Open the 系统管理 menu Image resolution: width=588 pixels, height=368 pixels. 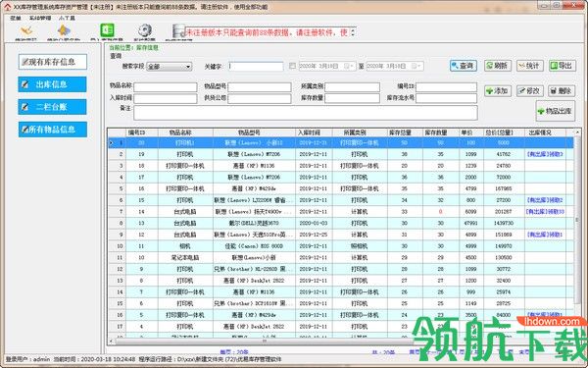click(40, 18)
